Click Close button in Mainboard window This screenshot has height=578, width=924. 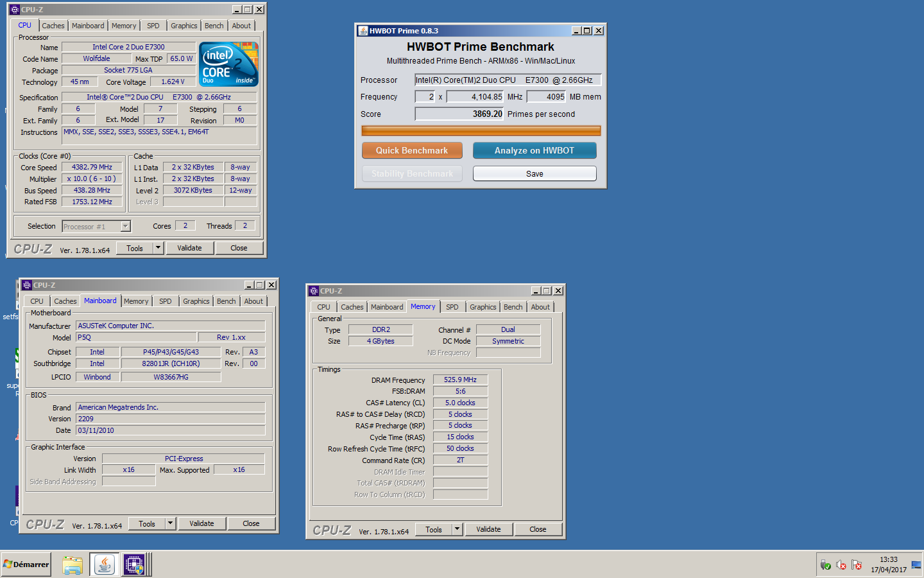(251, 523)
